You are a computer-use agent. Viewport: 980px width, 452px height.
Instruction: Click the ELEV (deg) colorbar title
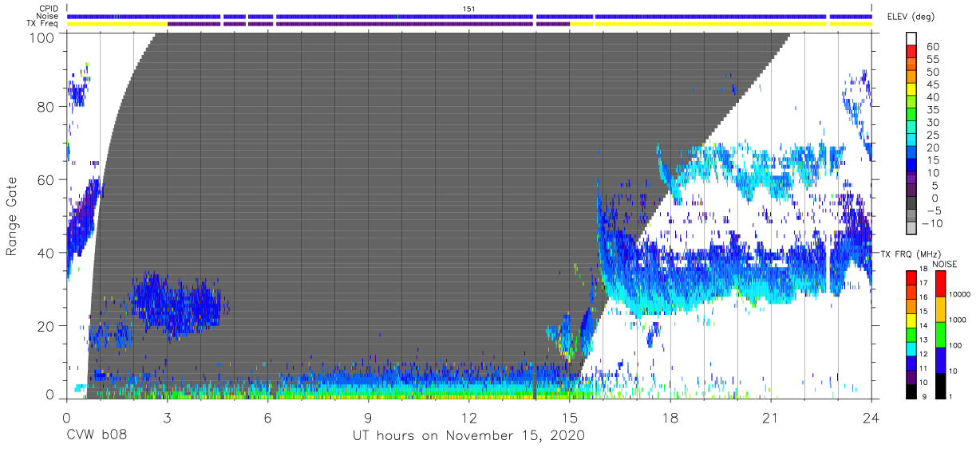point(911,17)
